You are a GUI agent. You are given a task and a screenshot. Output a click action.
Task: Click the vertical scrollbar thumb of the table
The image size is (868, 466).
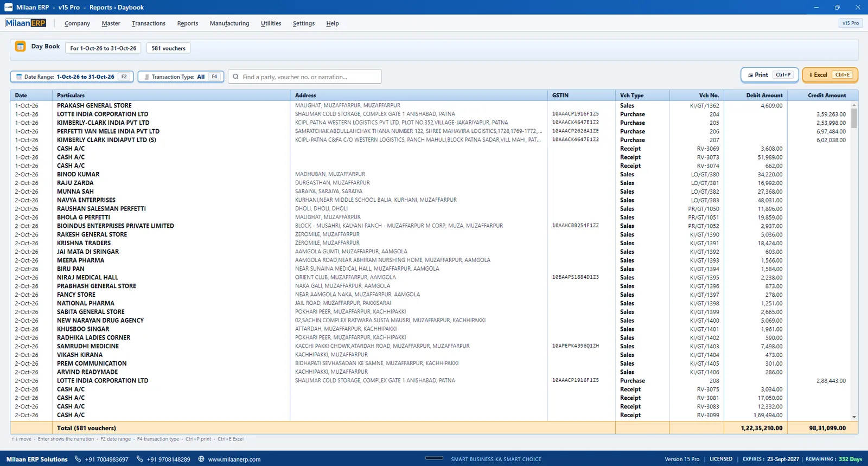click(x=854, y=118)
